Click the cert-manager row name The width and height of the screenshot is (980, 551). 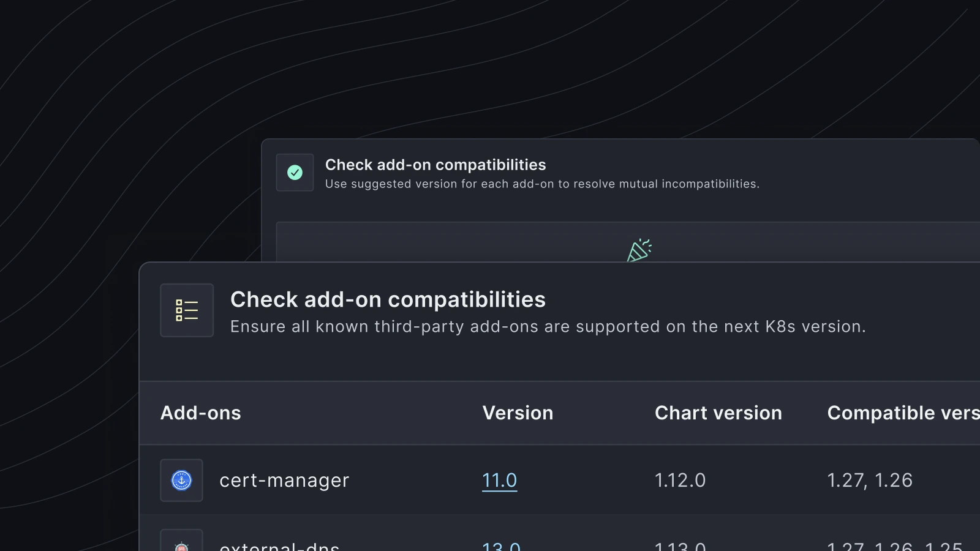tap(284, 480)
